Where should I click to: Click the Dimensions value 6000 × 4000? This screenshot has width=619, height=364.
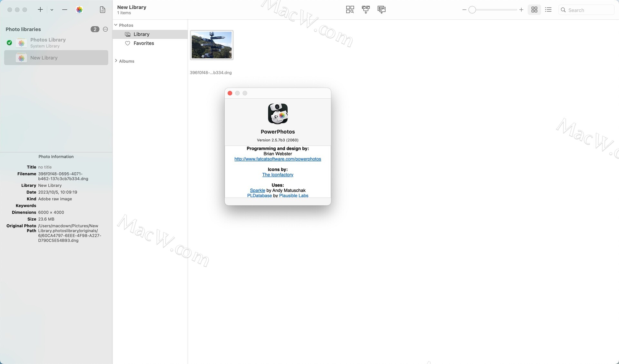[x=51, y=212]
